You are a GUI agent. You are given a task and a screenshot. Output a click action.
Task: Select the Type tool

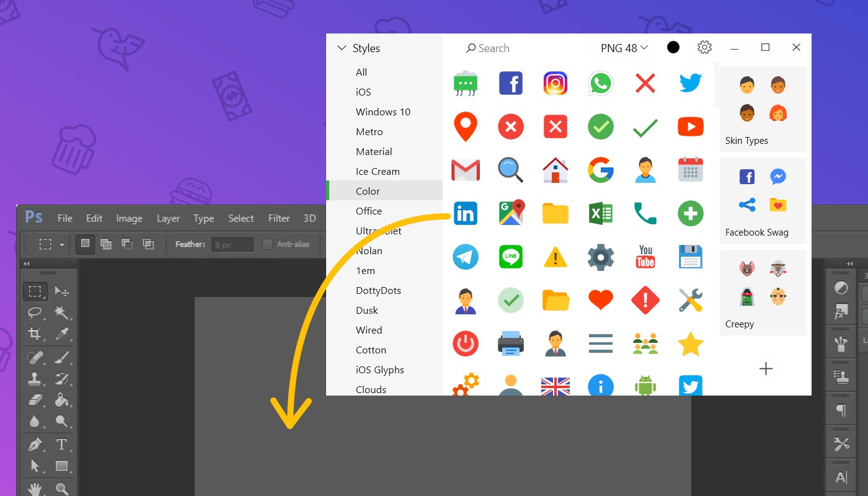pos(61,444)
